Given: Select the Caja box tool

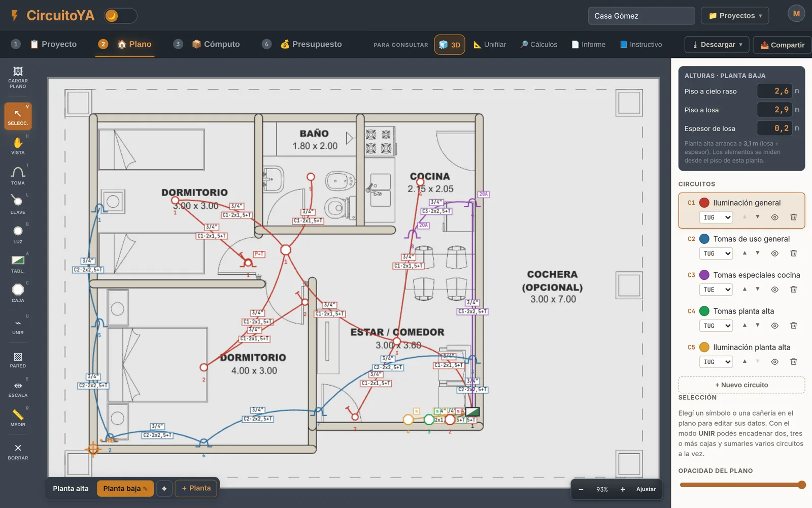Looking at the screenshot, I should click(18, 293).
